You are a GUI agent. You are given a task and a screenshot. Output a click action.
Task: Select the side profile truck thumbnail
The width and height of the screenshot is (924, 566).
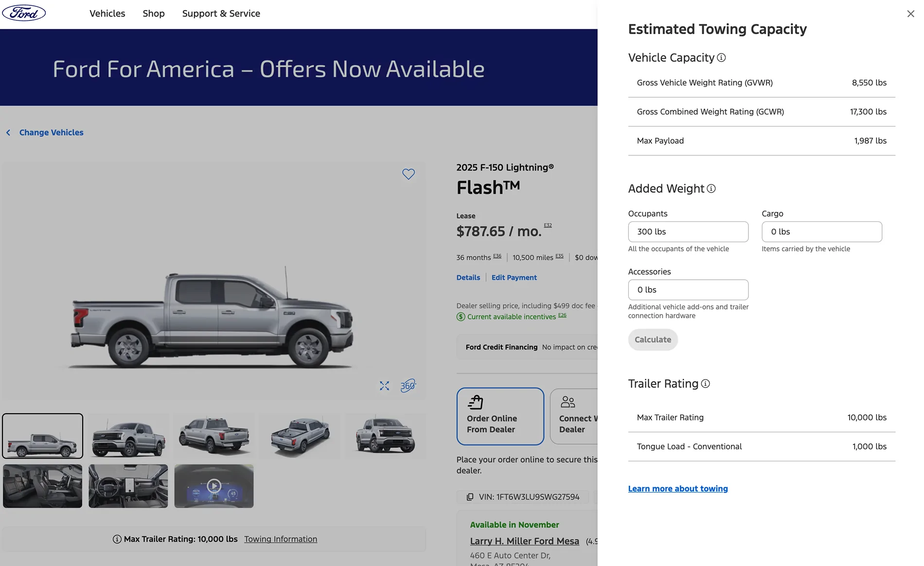point(43,436)
